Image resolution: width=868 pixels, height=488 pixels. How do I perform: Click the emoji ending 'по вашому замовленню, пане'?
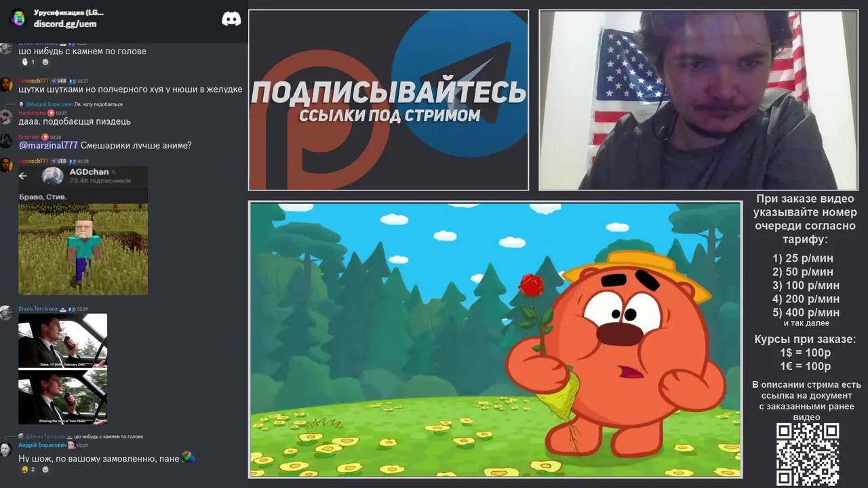(x=189, y=458)
